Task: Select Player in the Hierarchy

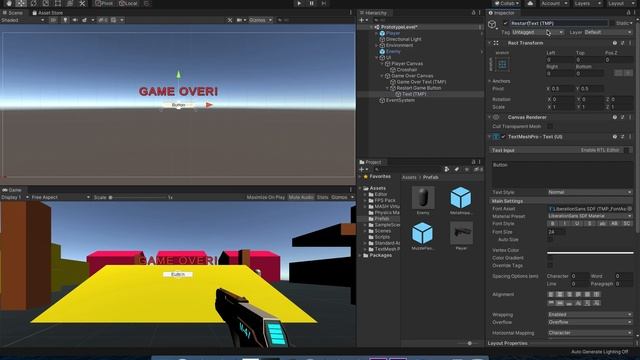Action: 393,33
